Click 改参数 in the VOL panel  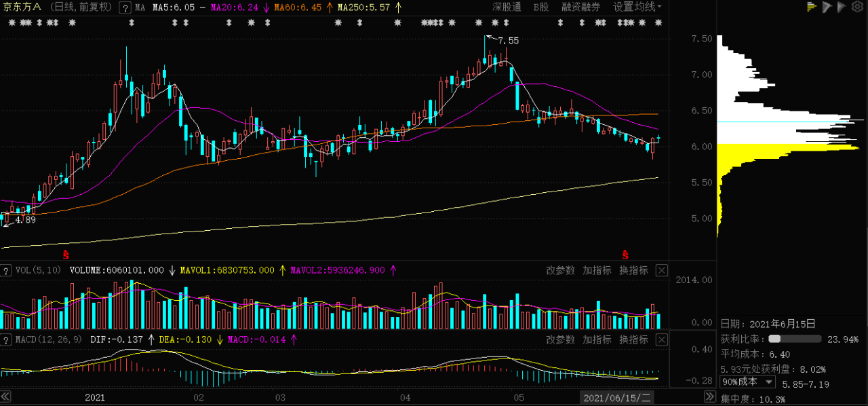point(560,270)
